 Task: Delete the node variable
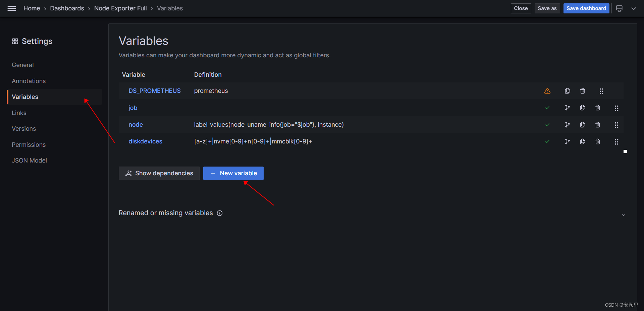click(598, 125)
